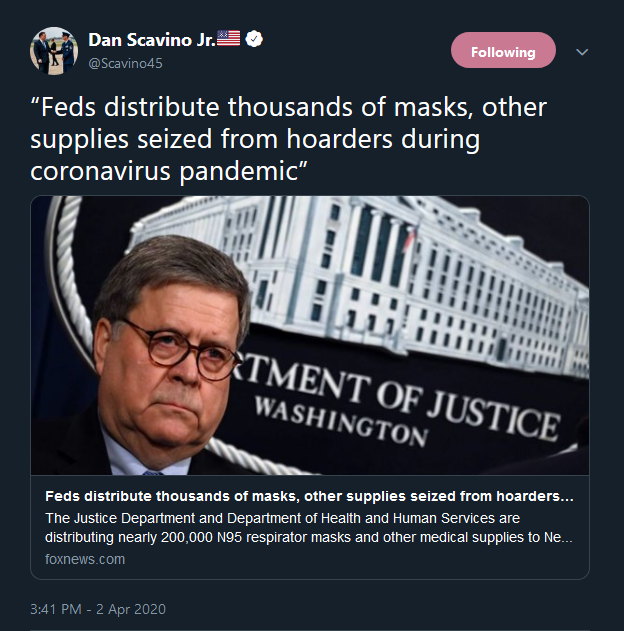
Task: Click the verified badge next to the name
Action: (x=256, y=40)
